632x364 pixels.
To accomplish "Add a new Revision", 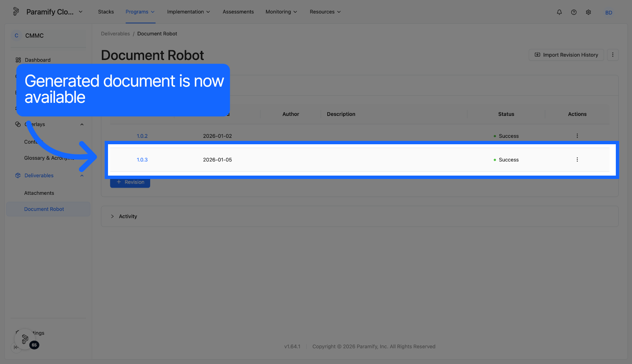I will (130, 182).
